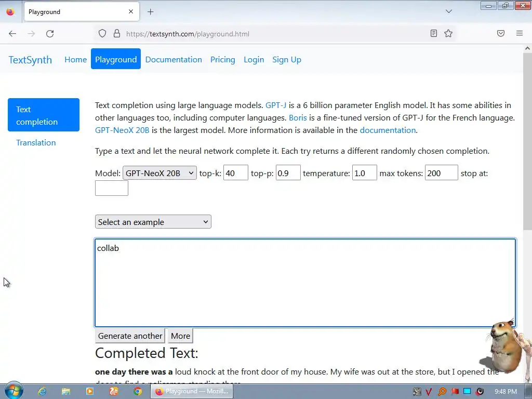The image size is (532, 399).
Task: Open a new tab with the plus icon
Action: point(150,12)
